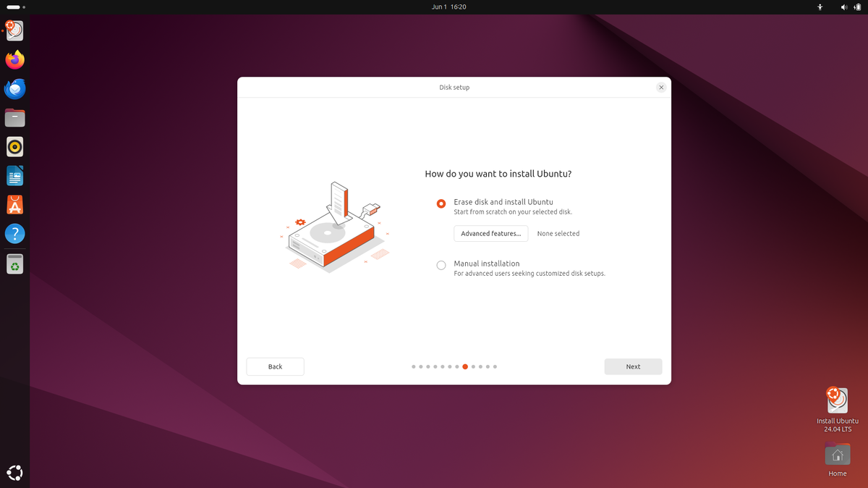Click the 'None selected' status text
The width and height of the screenshot is (868, 488).
point(558,234)
